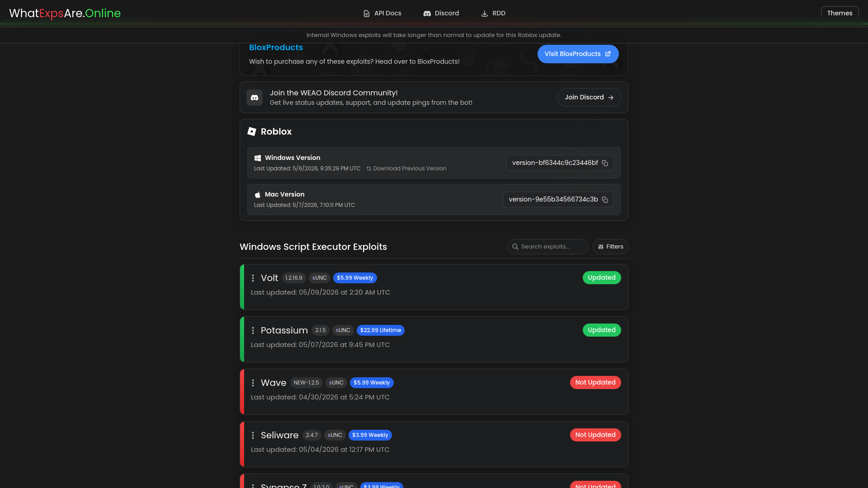This screenshot has height=488, width=868.
Task: Open the BloxProducts heading link
Action: point(276,47)
